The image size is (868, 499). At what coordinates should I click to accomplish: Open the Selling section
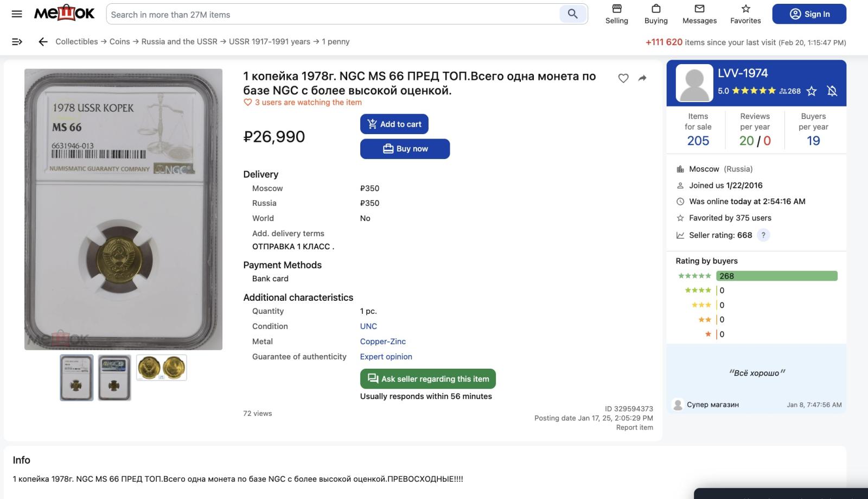(x=616, y=14)
